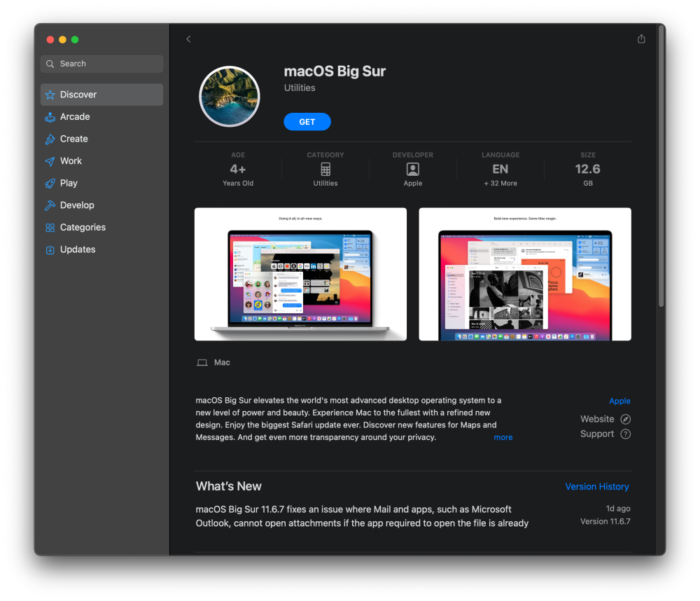The width and height of the screenshot is (700, 601).
Task: Show the Updates sidebar label
Action: 78,249
